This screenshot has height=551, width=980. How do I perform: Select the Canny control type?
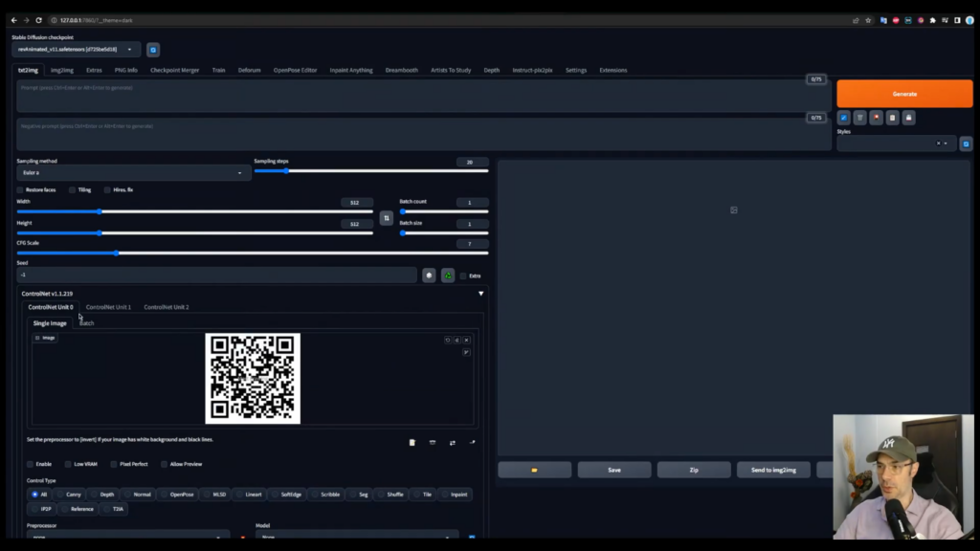(x=69, y=495)
